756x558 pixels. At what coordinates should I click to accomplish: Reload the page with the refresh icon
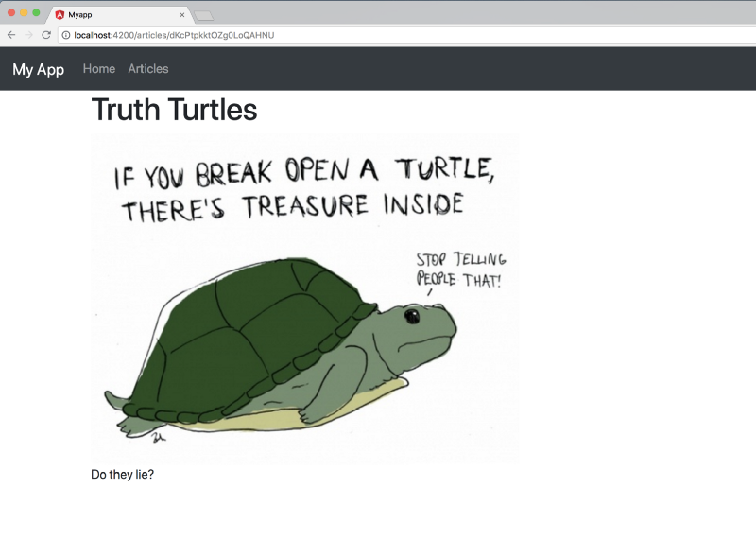(46, 35)
